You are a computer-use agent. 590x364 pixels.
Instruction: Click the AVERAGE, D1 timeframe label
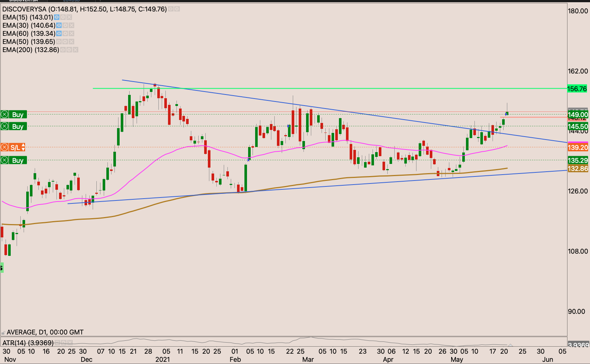(x=45, y=332)
